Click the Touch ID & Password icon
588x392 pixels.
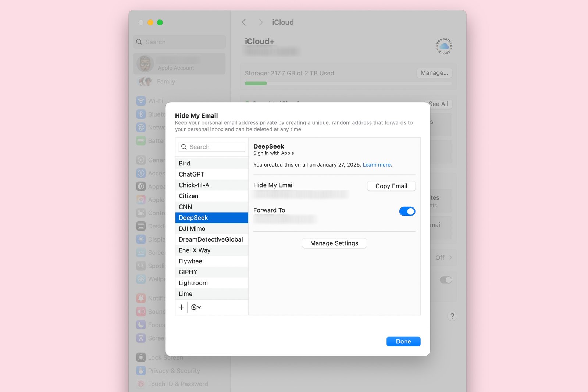pyautogui.click(x=141, y=384)
